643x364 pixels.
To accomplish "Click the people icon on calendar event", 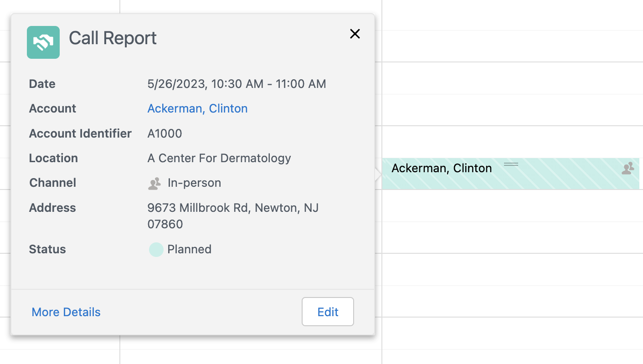I will coord(628,168).
